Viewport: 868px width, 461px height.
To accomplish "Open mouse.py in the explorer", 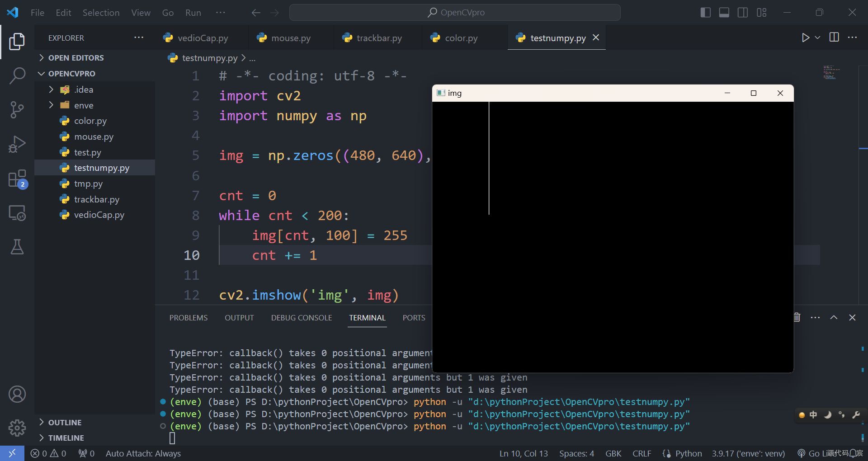I will pyautogui.click(x=95, y=136).
